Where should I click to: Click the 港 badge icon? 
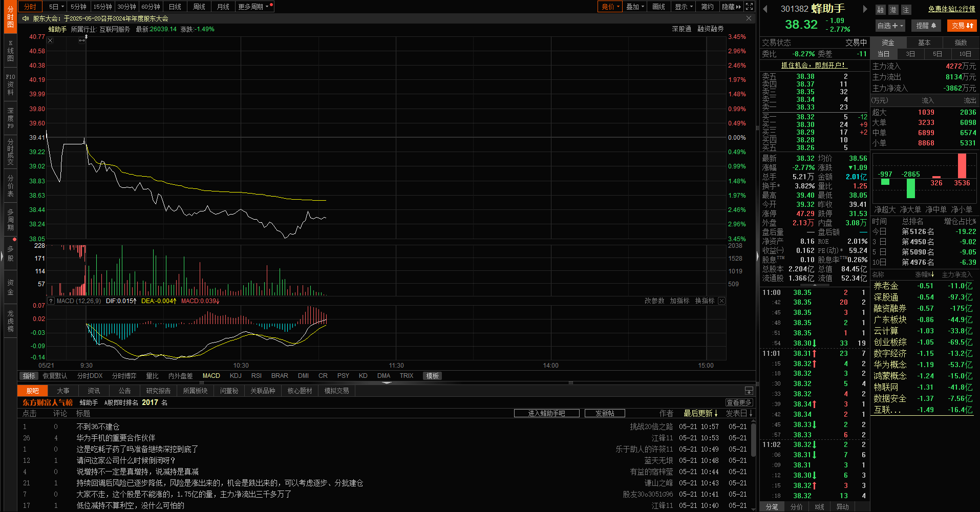[893, 10]
